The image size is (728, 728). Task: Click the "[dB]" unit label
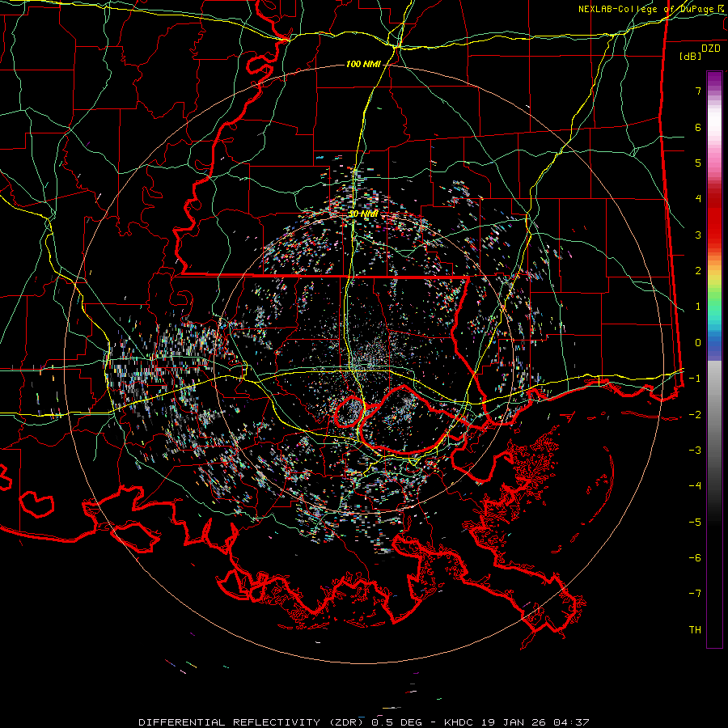(x=690, y=56)
